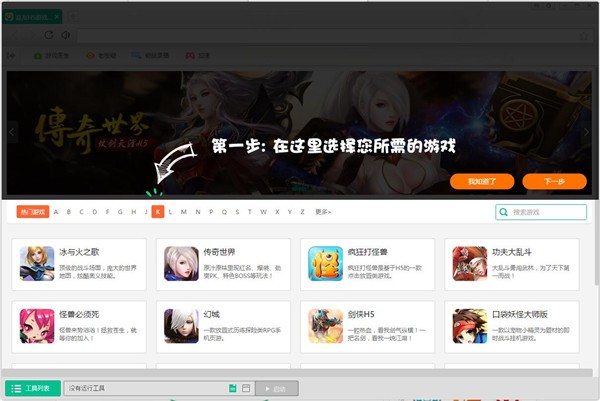Click the 下一步 orange button
Viewport: 600px width, 401px height.
tap(554, 181)
